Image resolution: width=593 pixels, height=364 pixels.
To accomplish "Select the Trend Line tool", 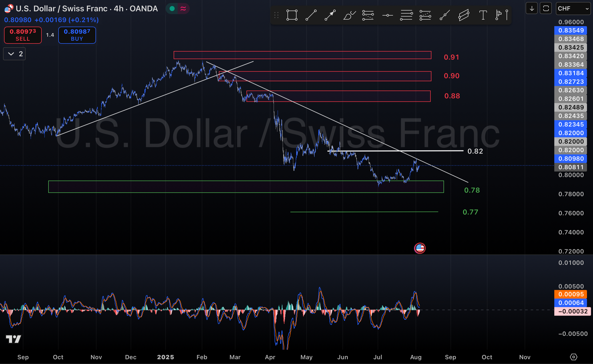I will 311,15.
